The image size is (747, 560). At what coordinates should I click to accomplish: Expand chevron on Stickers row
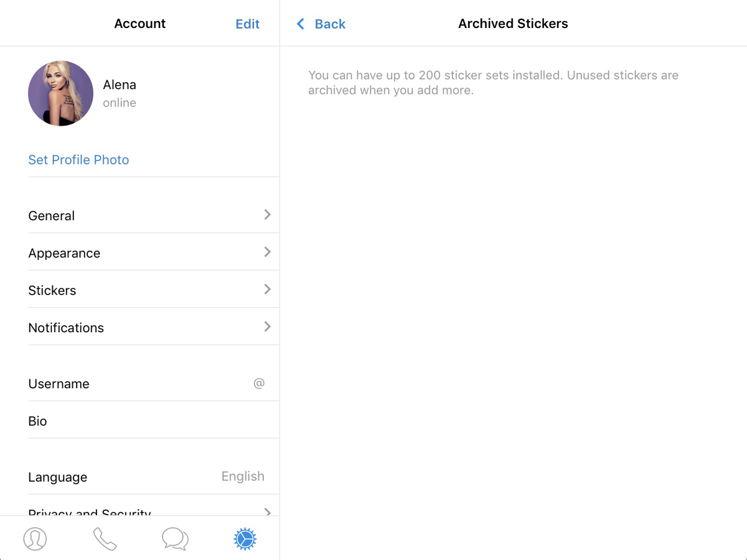(x=267, y=289)
